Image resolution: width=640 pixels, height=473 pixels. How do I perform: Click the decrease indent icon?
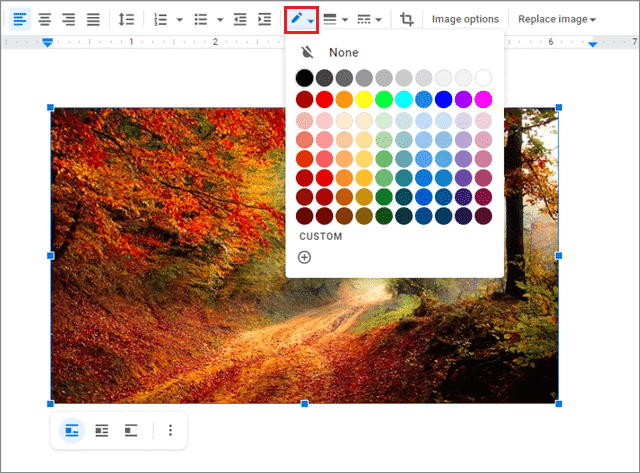pos(240,19)
